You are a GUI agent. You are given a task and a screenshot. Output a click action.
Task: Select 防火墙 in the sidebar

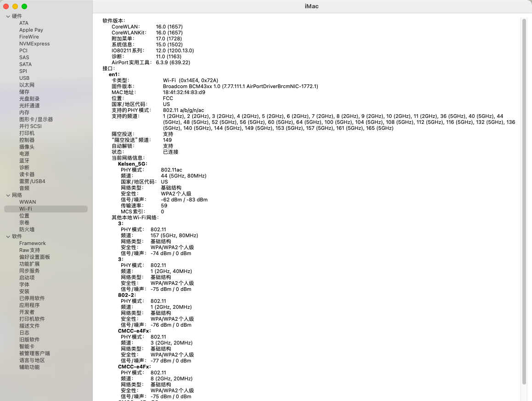click(27, 230)
